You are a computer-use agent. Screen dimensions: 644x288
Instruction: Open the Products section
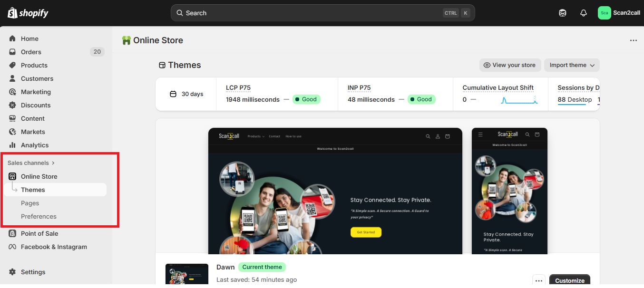[x=34, y=65]
